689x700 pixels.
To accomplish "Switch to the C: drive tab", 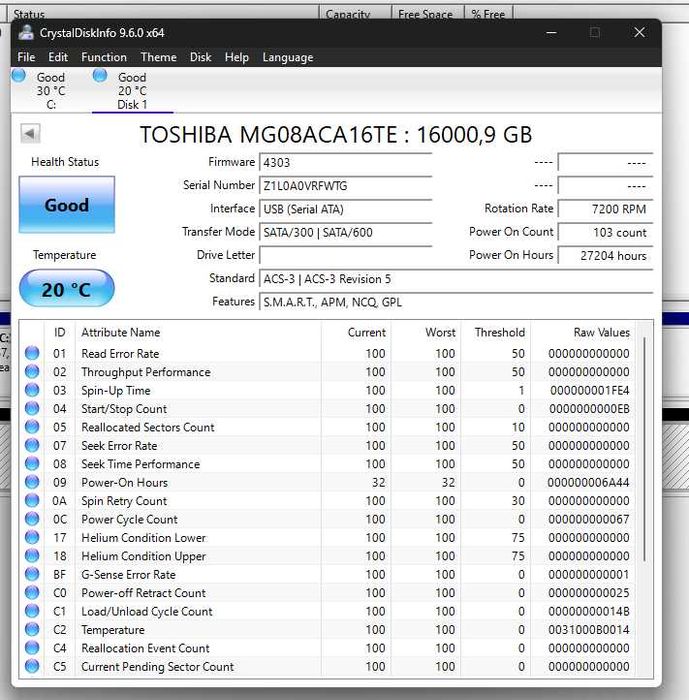I will click(50, 91).
